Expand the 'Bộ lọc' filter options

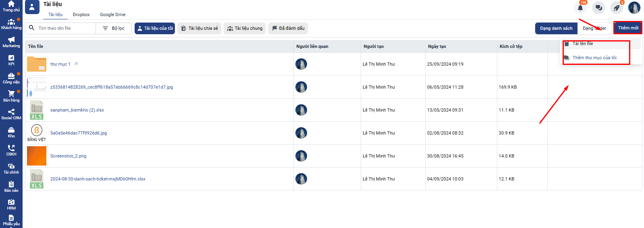tap(114, 28)
